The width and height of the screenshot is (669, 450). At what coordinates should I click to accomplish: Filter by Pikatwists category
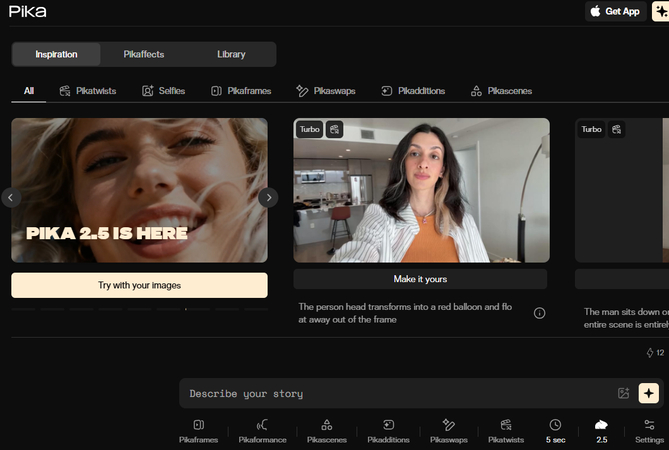click(x=87, y=91)
